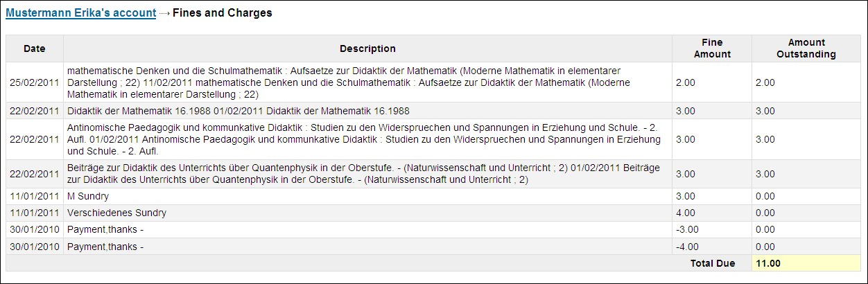Select the Verschiedenes Sundry entry

click(116, 213)
